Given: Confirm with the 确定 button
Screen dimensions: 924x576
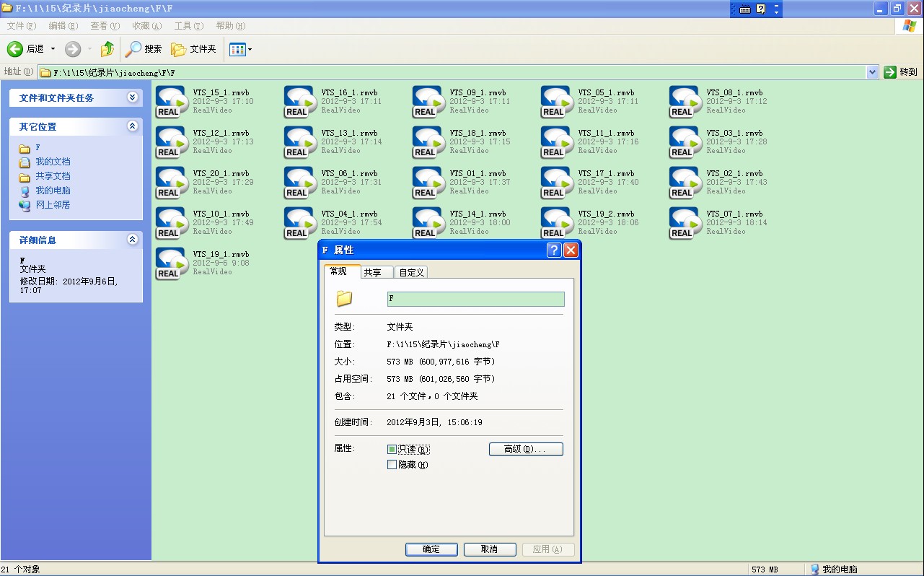Looking at the screenshot, I should (431, 549).
